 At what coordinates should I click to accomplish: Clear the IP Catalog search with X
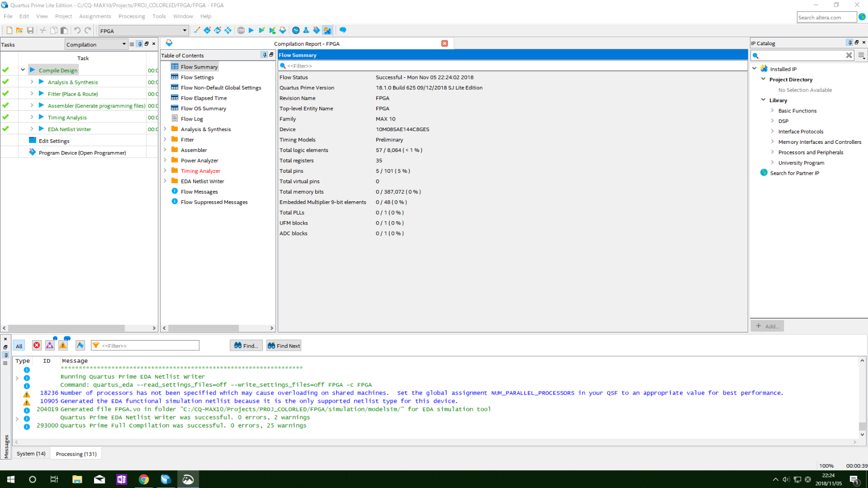point(849,55)
